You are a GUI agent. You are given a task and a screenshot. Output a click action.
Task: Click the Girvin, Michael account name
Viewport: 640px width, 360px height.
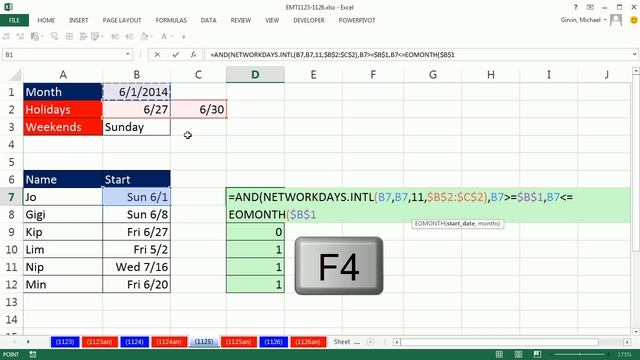pyautogui.click(x=580, y=20)
